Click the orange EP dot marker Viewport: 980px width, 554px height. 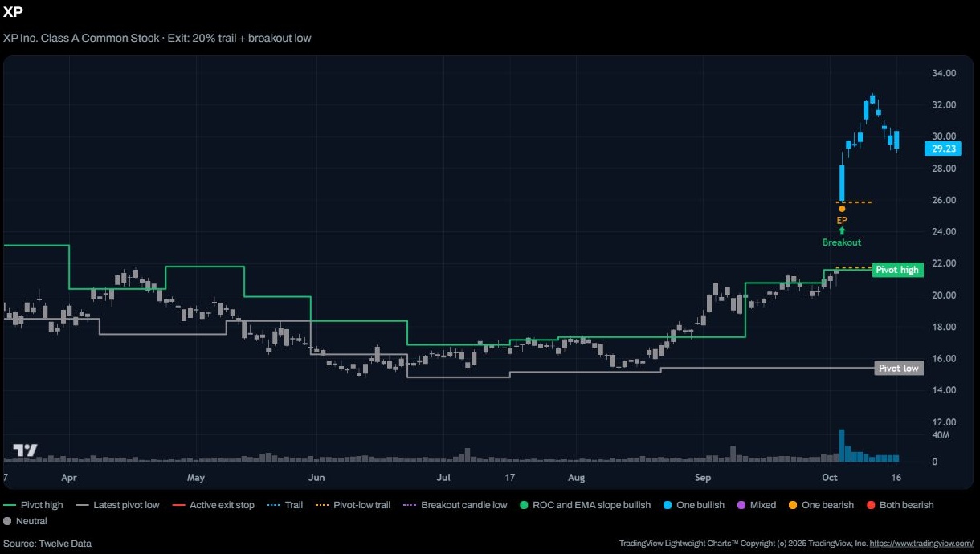(x=842, y=209)
